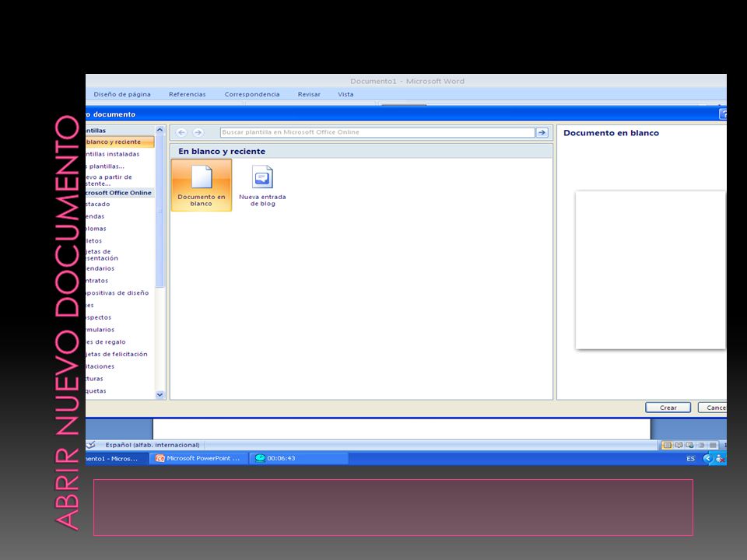Select 'Nuevo a partir de existente...' entry
Image resolution: width=747 pixels, height=560 pixels.
click(109, 180)
